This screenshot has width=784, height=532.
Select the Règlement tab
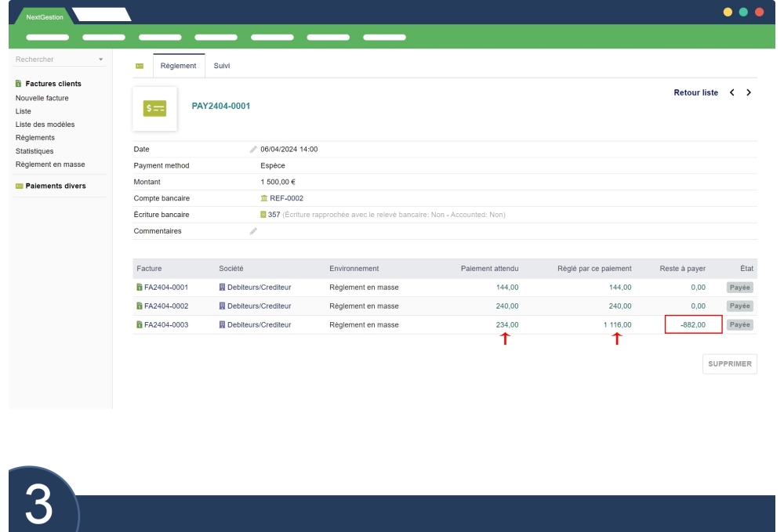click(x=178, y=66)
